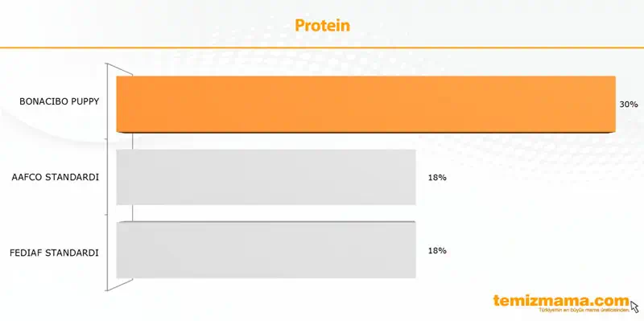Select the orange BONACIBO PUPPY bar
This screenshot has width=644, height=321.
pos(365,104)
